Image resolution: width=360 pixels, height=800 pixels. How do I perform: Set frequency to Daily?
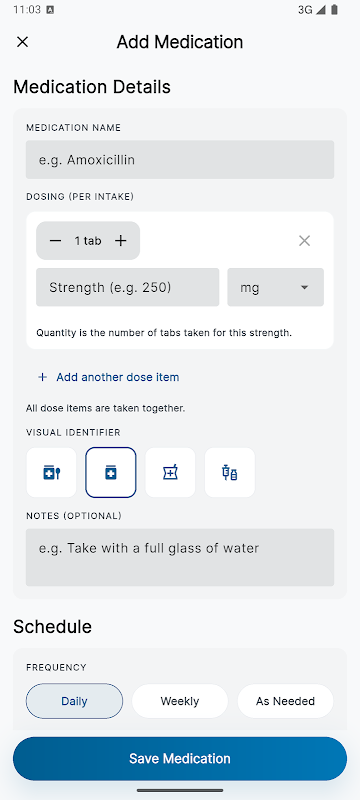point(74,701)
